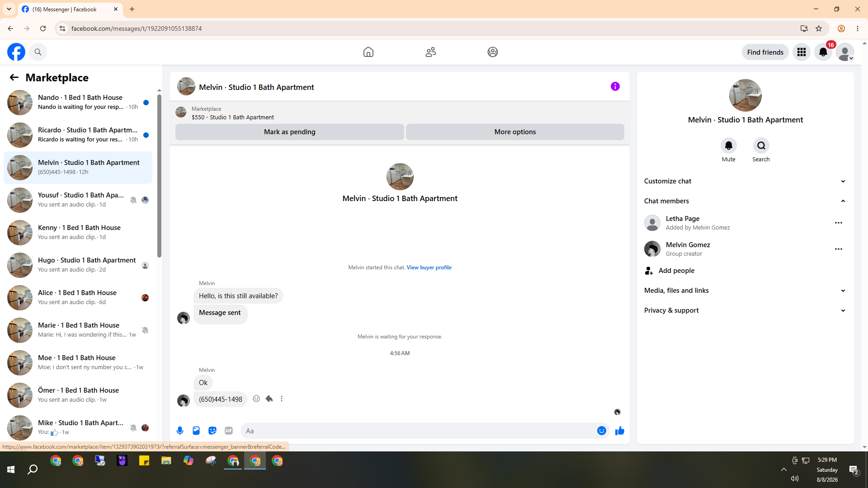Click the Add people icon
The width and height of the screenshot is (868, 488).
pos(649,271)
